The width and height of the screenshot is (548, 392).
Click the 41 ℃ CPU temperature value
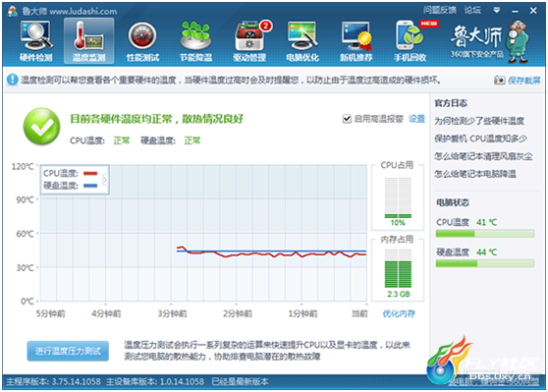pyautogui.click(x=486, y=222)
